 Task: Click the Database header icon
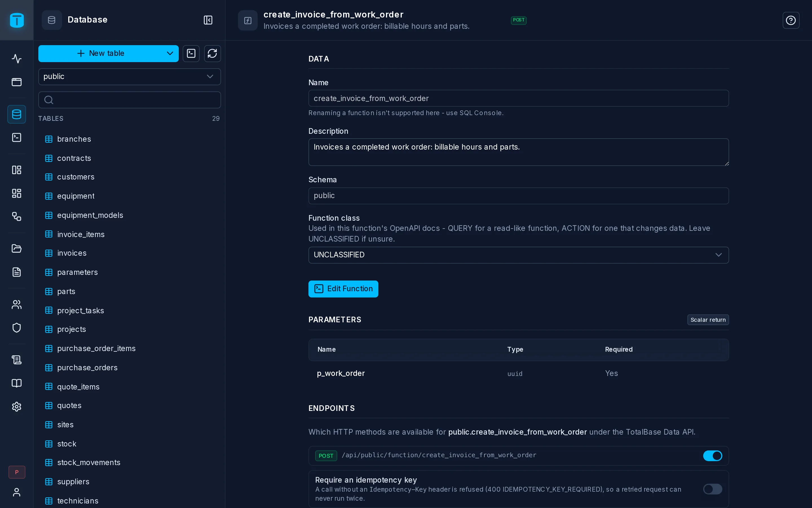52,20
